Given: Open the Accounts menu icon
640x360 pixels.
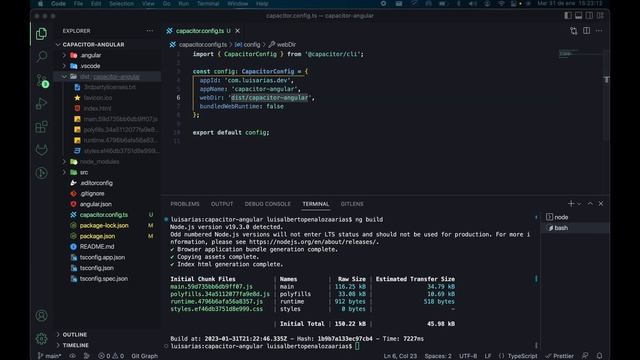Looking at the screenshot, I should (x=41, y=316).
